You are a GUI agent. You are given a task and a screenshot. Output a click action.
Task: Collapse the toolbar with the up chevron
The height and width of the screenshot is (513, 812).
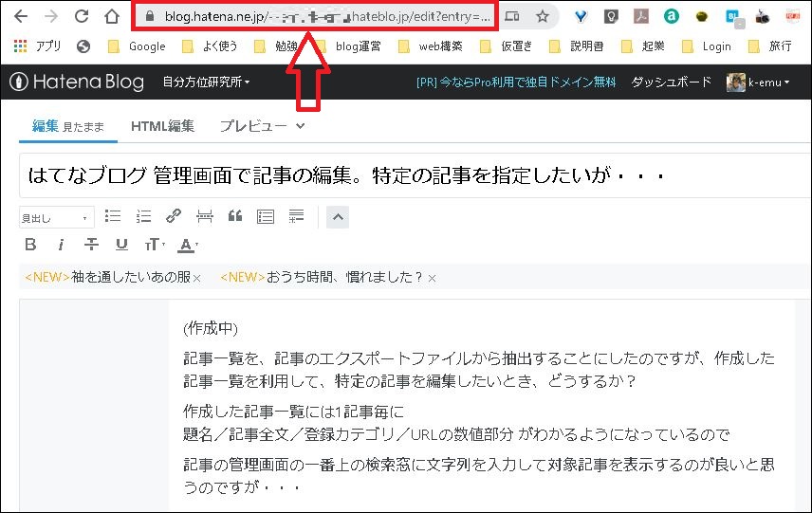[338, 217]
